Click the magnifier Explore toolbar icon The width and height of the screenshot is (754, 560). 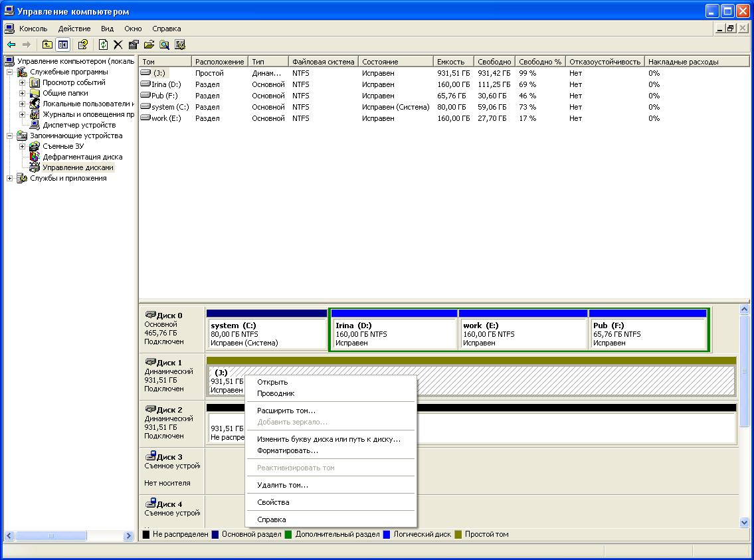(165, 45)
